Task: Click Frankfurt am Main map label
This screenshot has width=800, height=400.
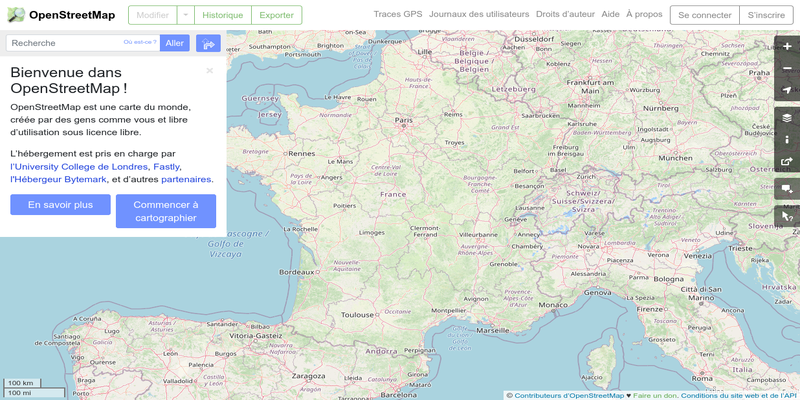Action: (590, 87)
